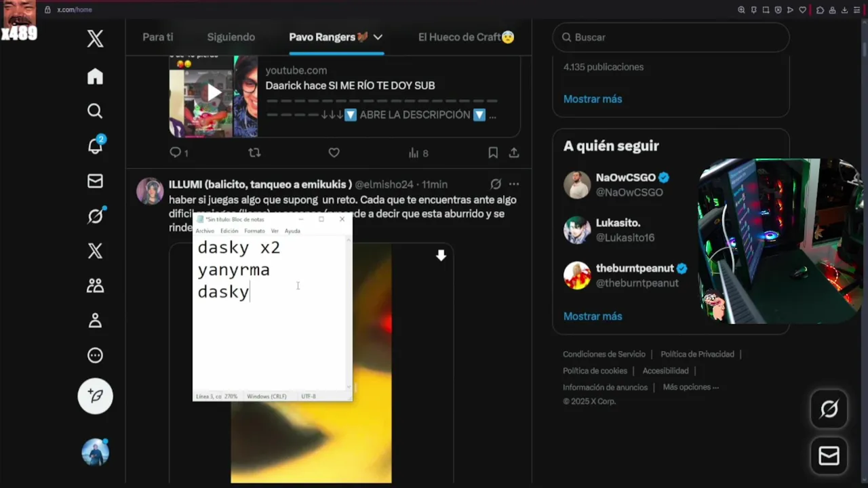Open three-dot menu on ILLUMI post
The width and height of the screenshot is (868, 488).
coord(514,184)
